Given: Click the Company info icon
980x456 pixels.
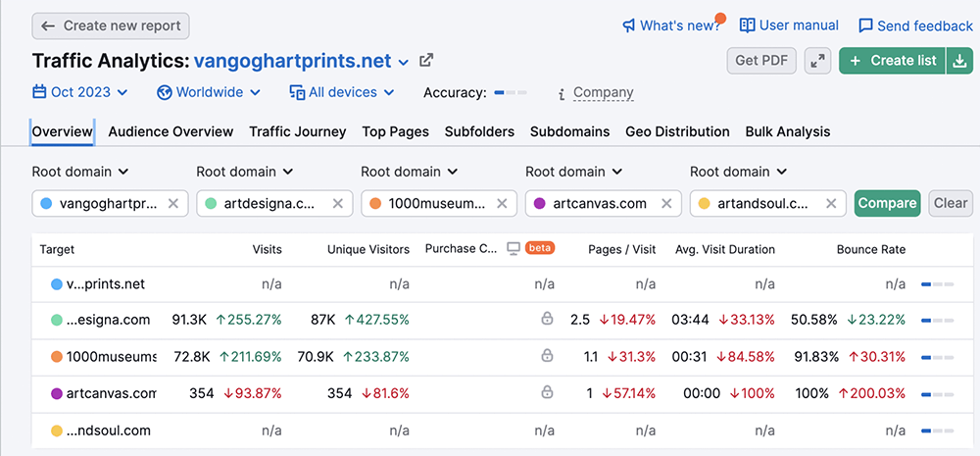Looking at the screenshot, I should pos(562,93).
